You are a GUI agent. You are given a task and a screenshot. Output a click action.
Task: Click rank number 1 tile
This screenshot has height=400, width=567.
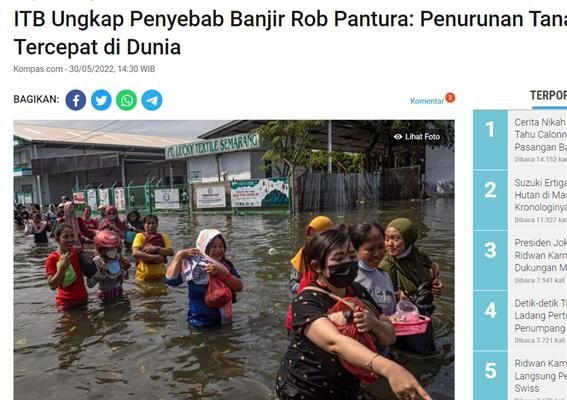tap(490, 140)
